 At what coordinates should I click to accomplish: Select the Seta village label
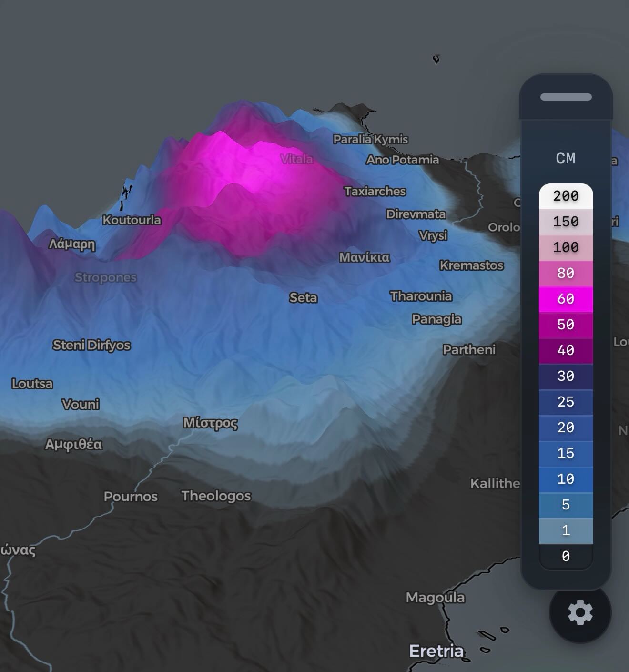pos(303,298)
